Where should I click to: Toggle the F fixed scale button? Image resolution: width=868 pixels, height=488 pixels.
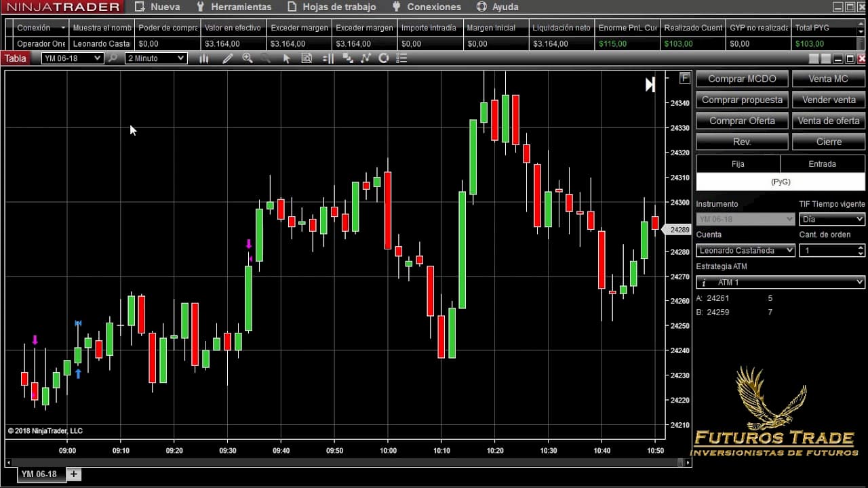point(684,78)
